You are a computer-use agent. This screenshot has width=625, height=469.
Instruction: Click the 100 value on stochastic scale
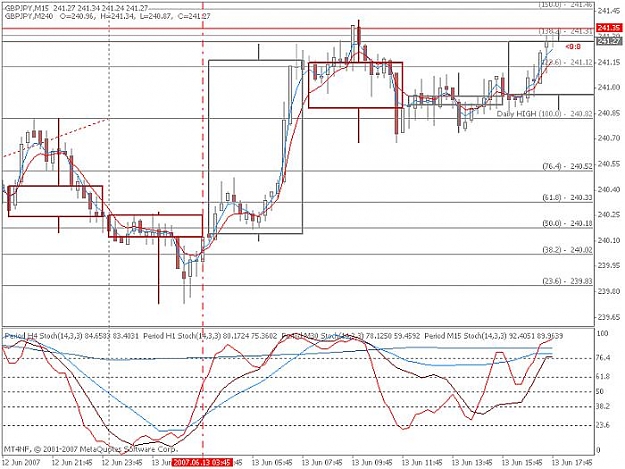[602, 333]
